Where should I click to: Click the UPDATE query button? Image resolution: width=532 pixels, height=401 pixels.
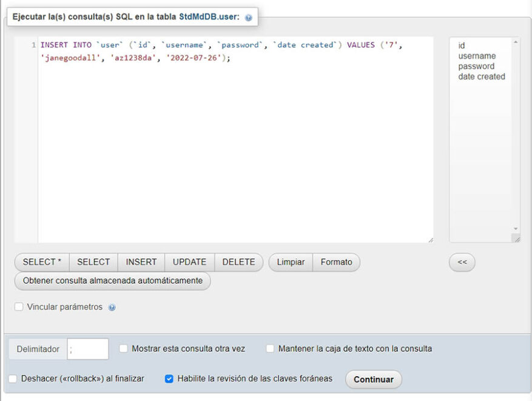(x=189, y=262)
